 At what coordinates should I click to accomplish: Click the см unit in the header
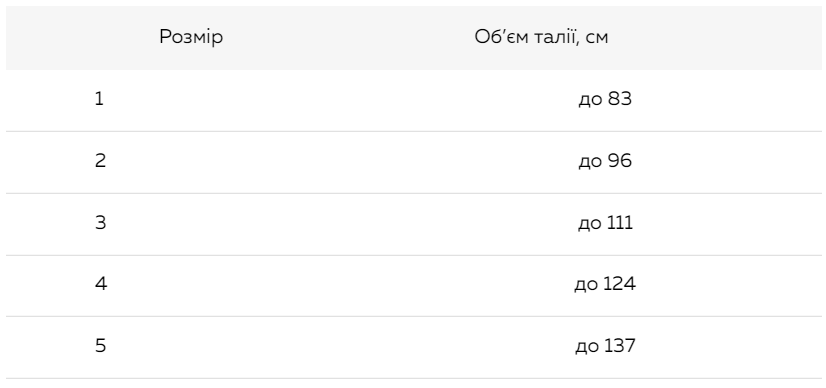pos(597,38)
